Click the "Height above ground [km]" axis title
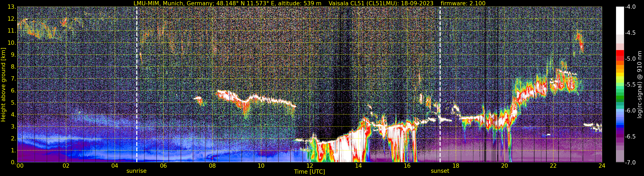Image resolution: width=644 pixels, height=176 pixels. pos(3,85)
